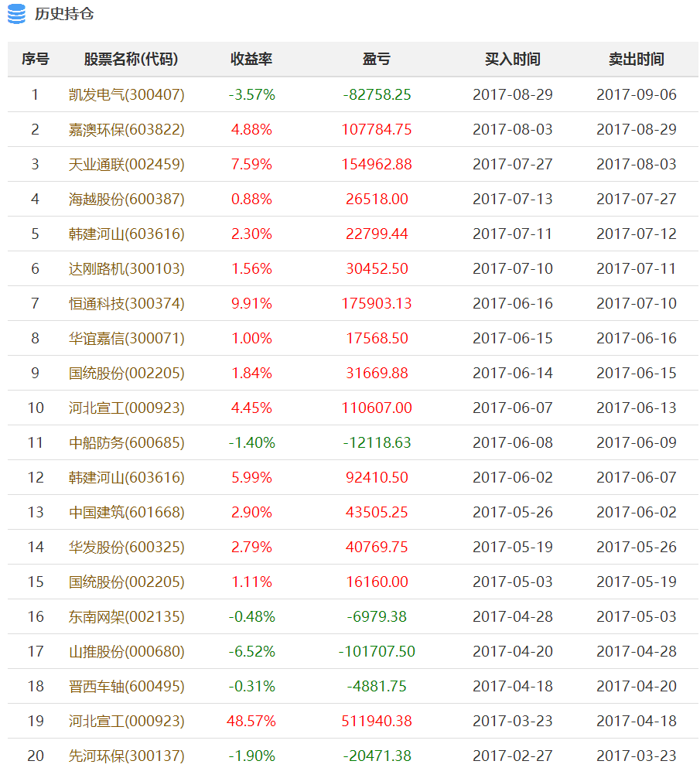Open stock link 凯发电气(300407)
The image size is (700, 778).
click(x=127, y=94)
